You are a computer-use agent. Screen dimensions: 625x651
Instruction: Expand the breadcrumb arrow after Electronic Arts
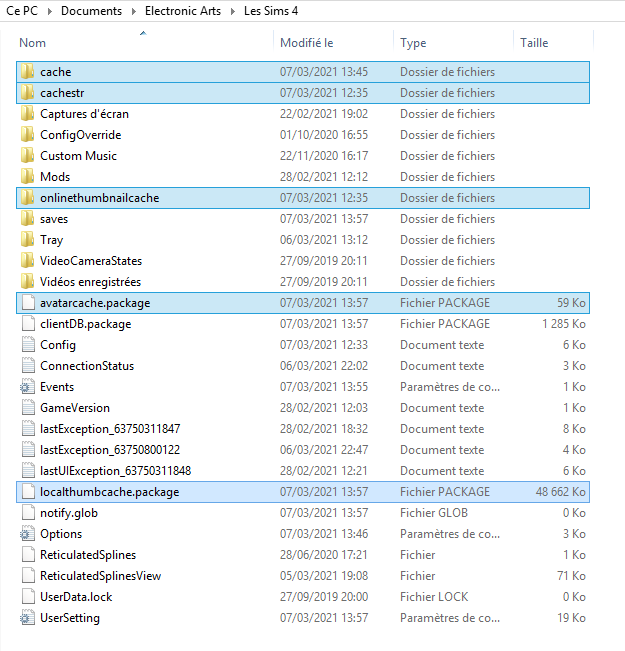click(x=234, y=12)
